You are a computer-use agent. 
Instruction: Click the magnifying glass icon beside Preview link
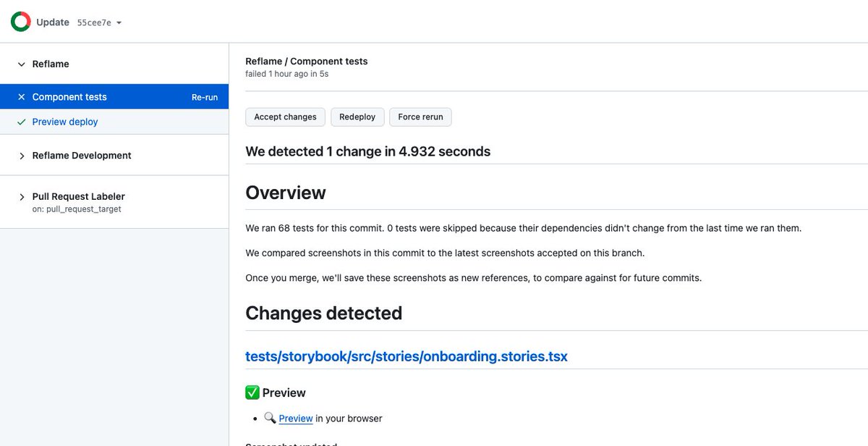pos(270,418)
